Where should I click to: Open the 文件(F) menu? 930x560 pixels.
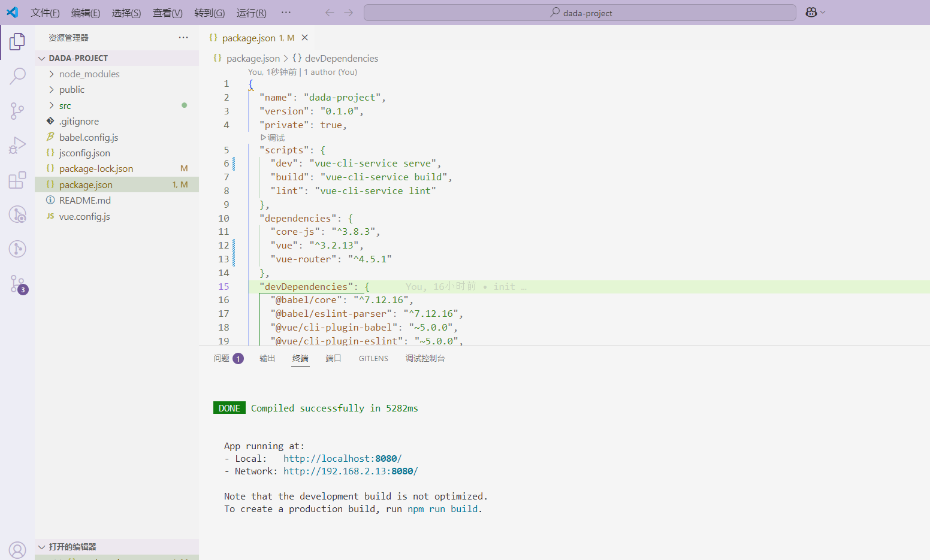tap(45, 13)
